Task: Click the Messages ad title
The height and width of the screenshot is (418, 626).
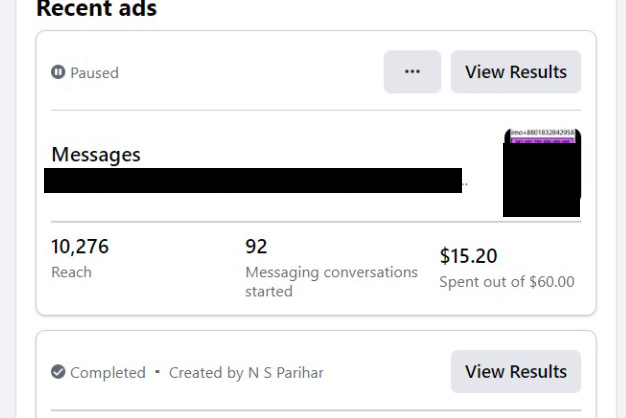Action: coord(96,155)
